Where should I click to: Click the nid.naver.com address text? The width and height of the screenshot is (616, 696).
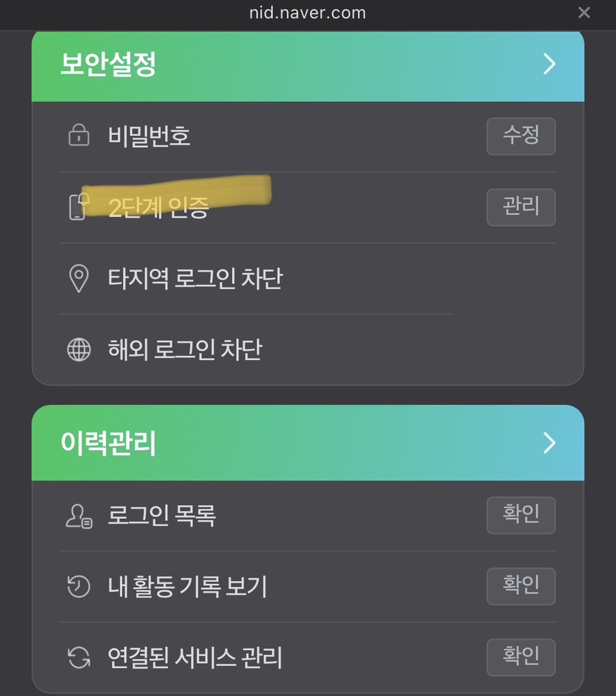[307, 13]
